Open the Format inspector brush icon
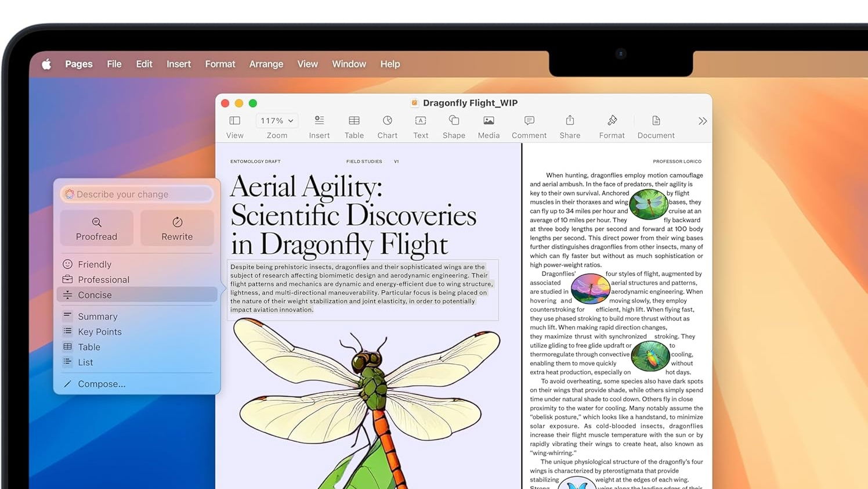 coord(612,120)
